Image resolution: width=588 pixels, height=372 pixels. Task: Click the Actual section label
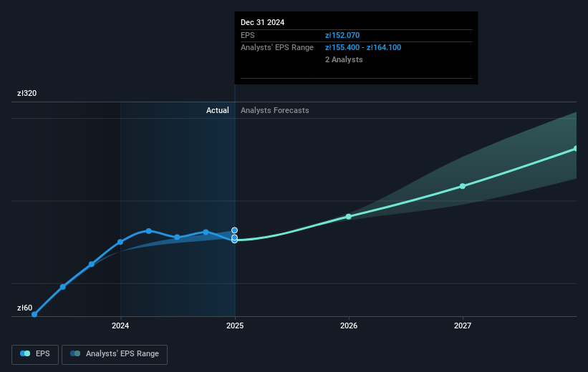[218, 110]
